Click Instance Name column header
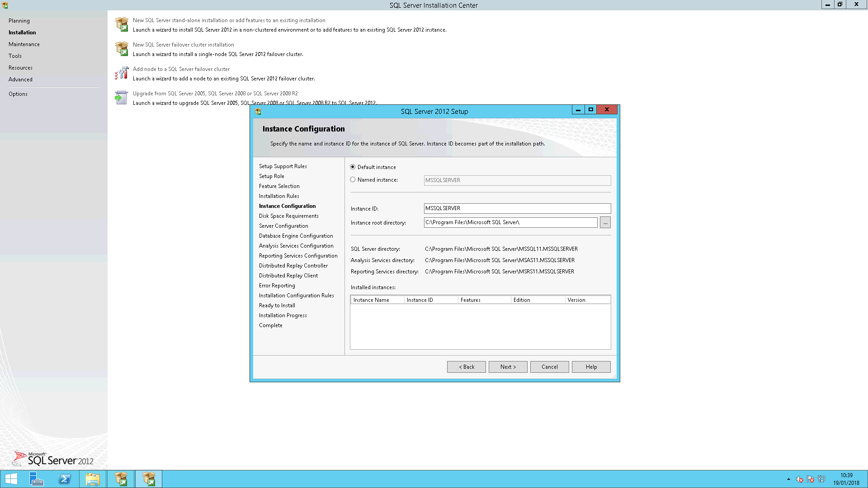 point(377,300)
